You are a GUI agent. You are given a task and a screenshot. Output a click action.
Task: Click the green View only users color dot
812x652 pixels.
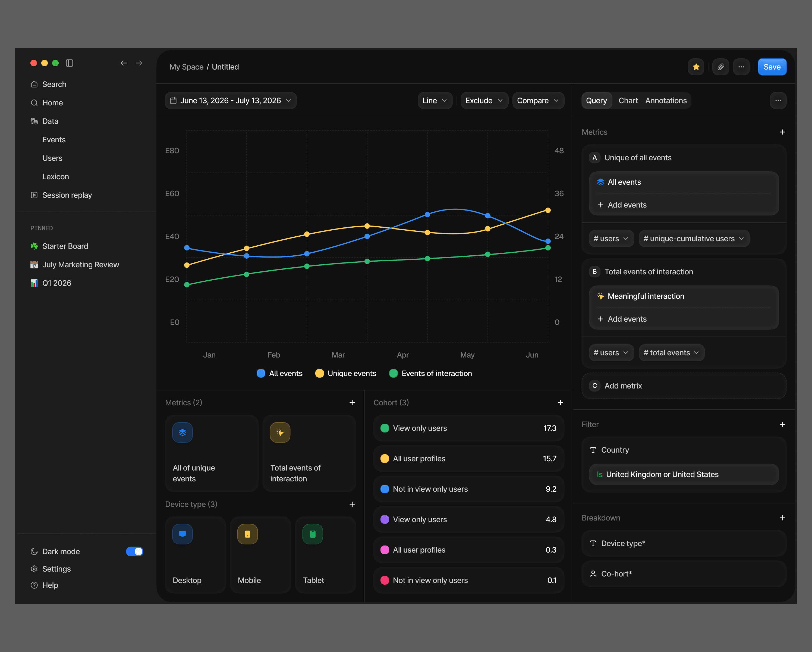coord(385,428)
